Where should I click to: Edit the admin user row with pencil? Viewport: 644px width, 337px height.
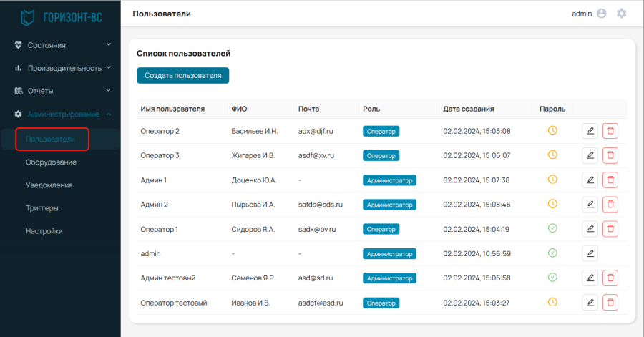(590, 253)
